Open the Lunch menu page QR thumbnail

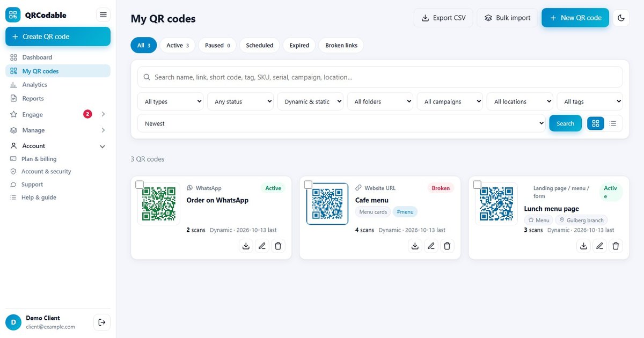coord(496,204)
